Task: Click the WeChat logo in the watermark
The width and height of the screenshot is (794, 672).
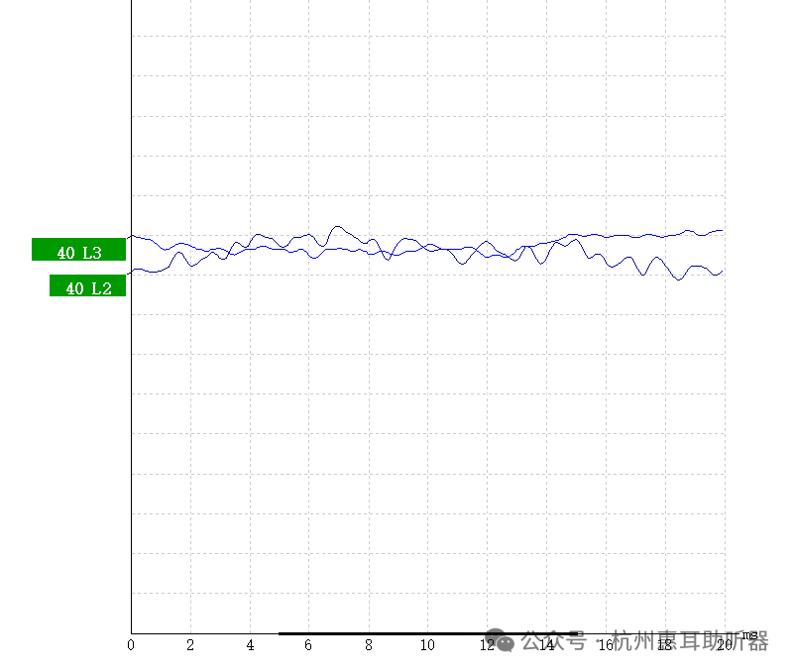Action: pyautogui.click(x=506, y=642)
